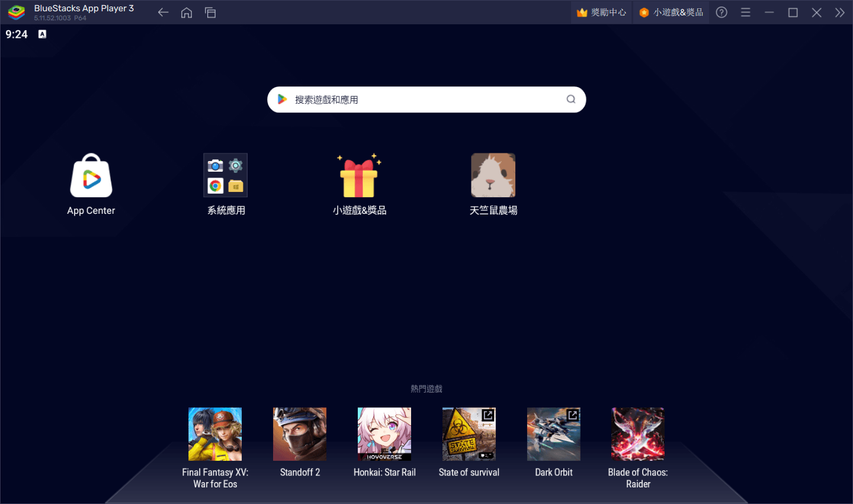Image resolution: width=853 pixels, height=504 pixels.
Task: Open the Honkai: Star Rail tile
Action: click(x=384, y=434)
